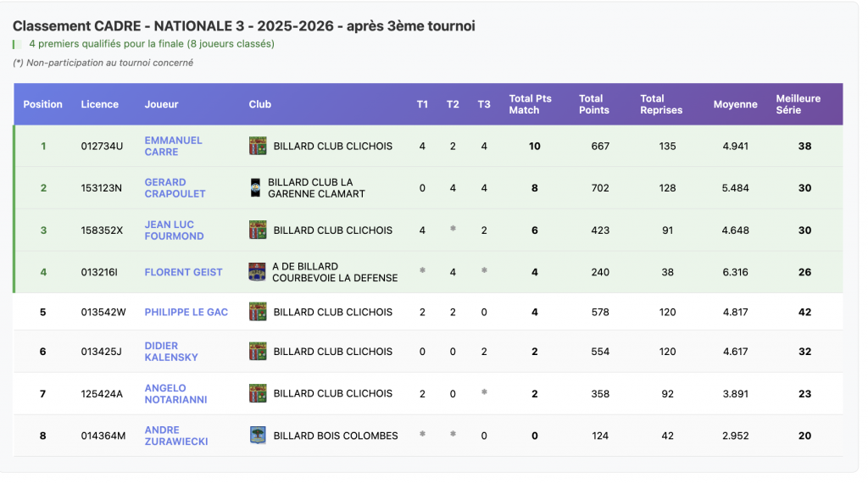Click the Billard Club La Garenne Clamart logo

(x=255, y=188)
